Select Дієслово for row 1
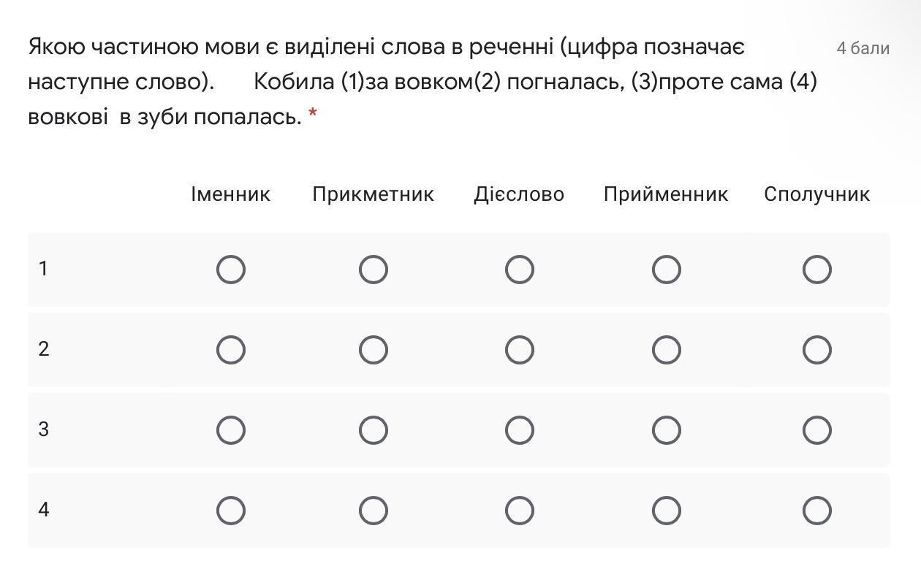The height and width of the screenshot is (588, 921). pos(519,270)
